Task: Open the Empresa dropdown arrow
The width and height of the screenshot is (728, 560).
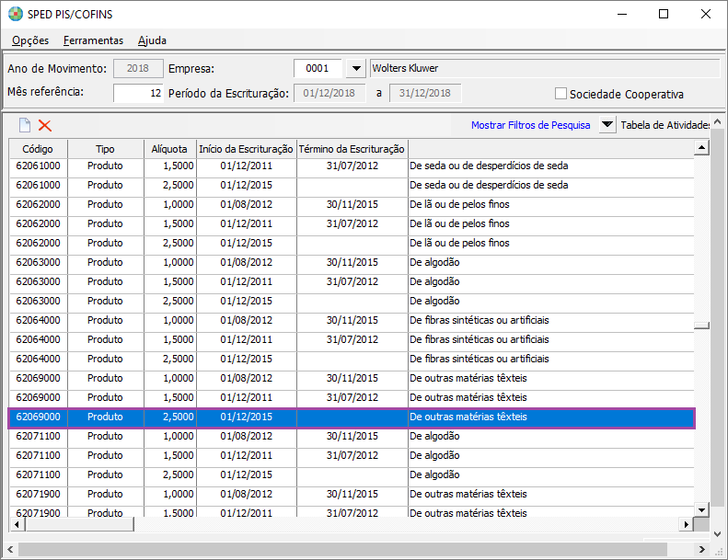Action: click(356, 69)
